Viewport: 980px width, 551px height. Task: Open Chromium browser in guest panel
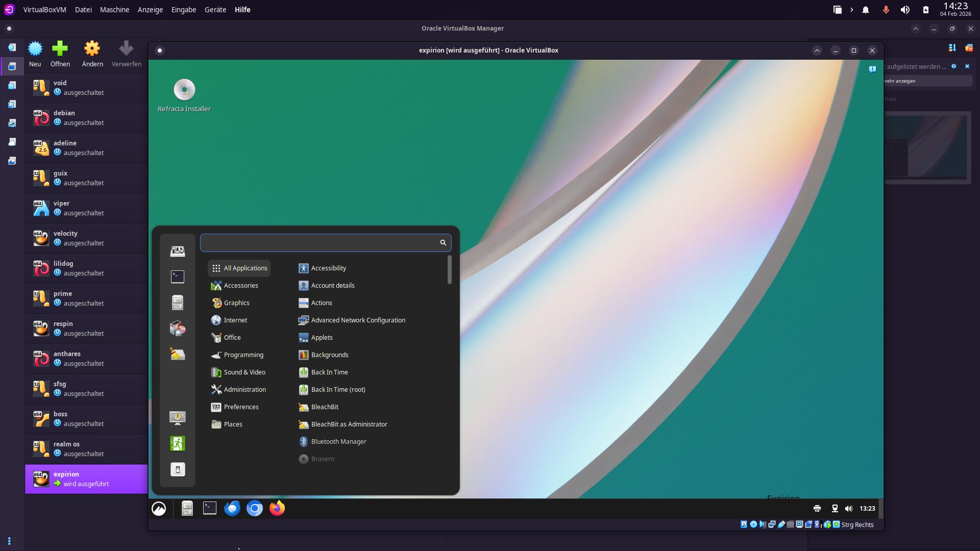point(255,508)
